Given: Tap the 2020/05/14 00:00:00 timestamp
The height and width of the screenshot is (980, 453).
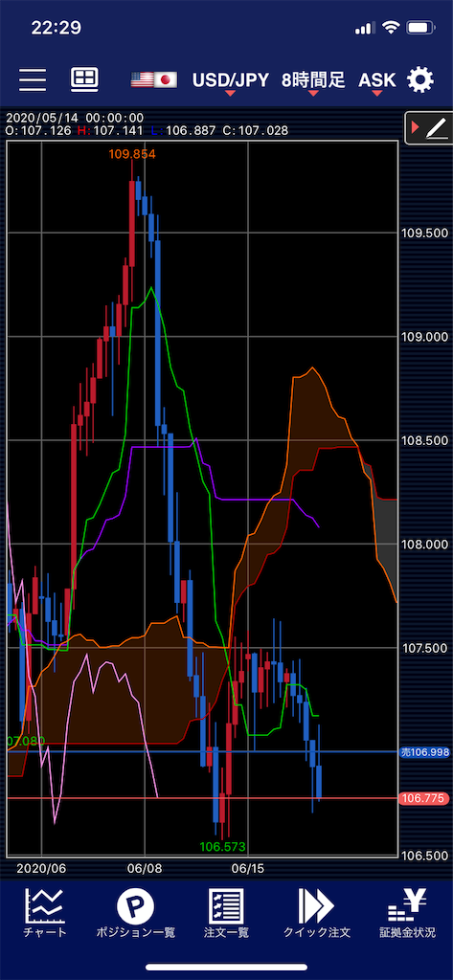Looking at the screenshot, I should point(75,118).
